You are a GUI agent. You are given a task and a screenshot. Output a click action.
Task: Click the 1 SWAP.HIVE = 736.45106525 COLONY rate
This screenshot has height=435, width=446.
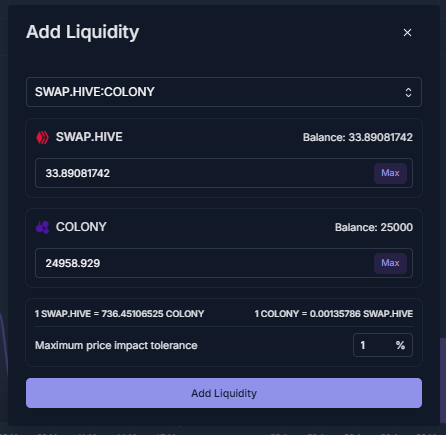click(119, 314)
